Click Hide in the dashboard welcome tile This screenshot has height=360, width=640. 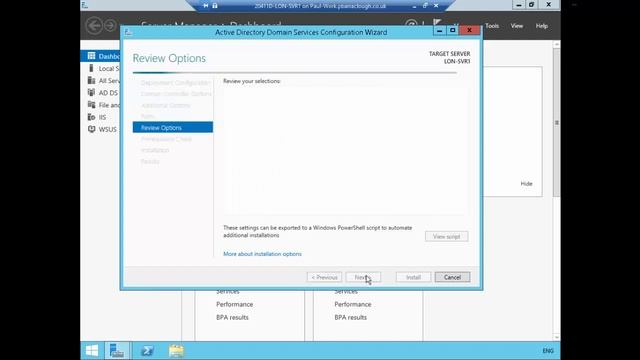point(527,184)
